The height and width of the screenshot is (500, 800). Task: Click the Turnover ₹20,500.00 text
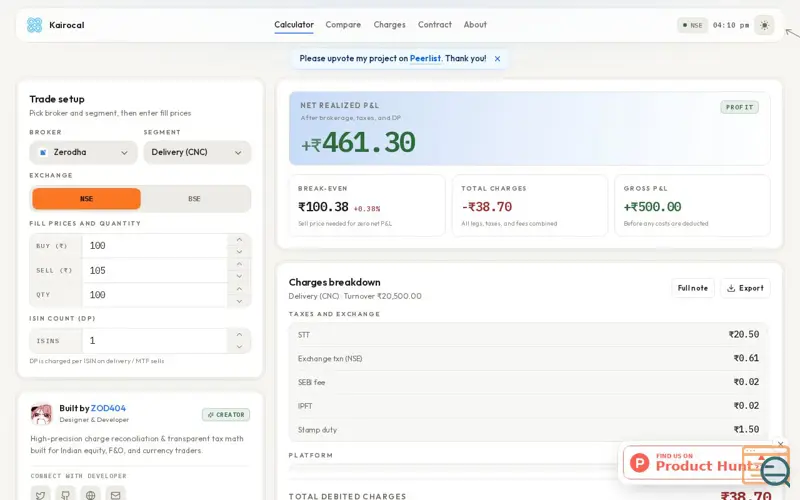[x=383, y=296]
